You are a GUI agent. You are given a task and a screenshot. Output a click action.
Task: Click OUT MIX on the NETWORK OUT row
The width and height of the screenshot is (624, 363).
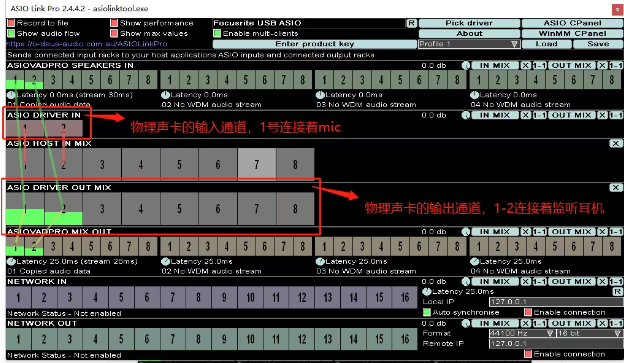coord(572,324)
